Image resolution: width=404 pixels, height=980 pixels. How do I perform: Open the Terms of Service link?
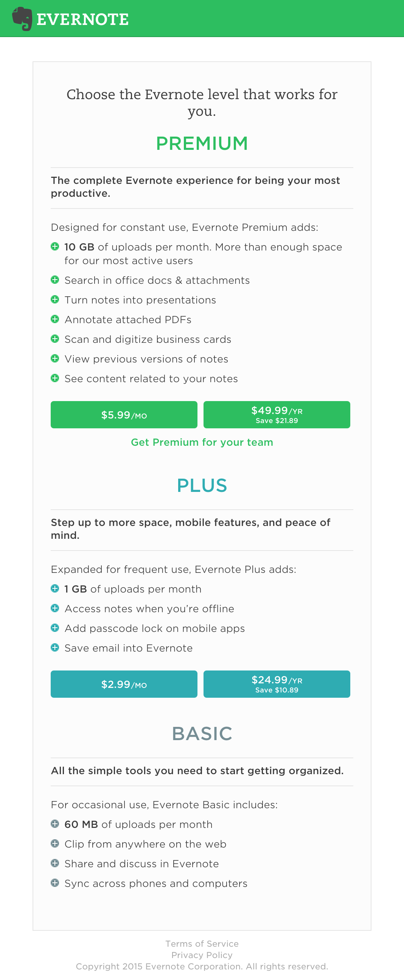click(x=202, y=944)
